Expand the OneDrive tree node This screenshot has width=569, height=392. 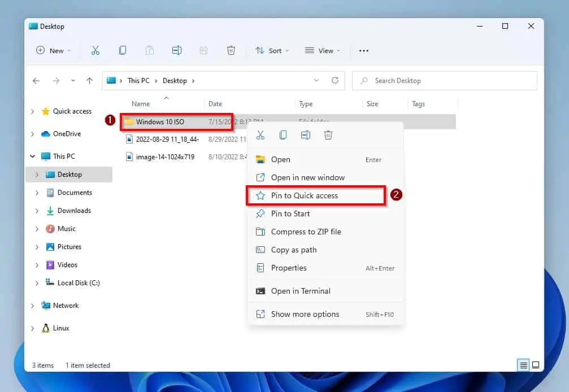pos(33,134)
